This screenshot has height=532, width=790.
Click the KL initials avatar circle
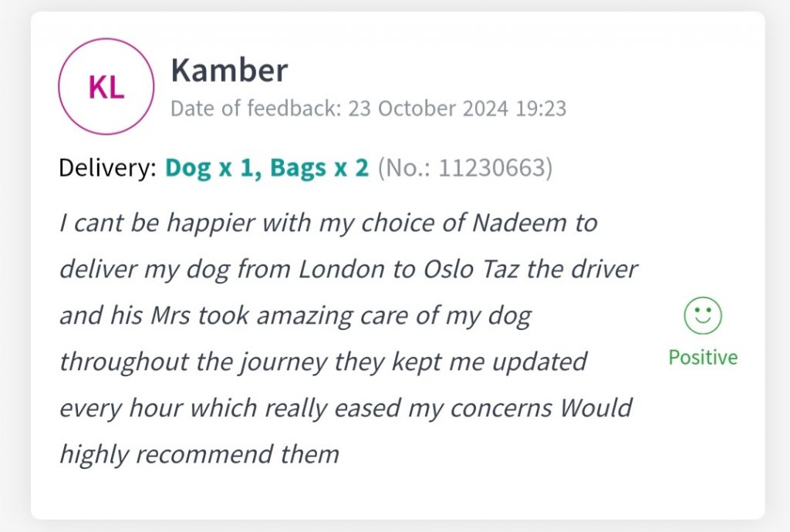click(x=106, y=86)
